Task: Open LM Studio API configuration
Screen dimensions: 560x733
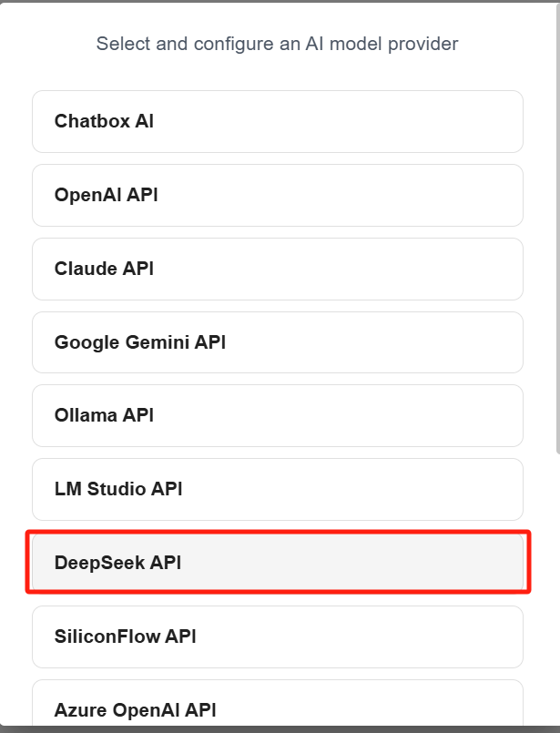Action: 277,490
